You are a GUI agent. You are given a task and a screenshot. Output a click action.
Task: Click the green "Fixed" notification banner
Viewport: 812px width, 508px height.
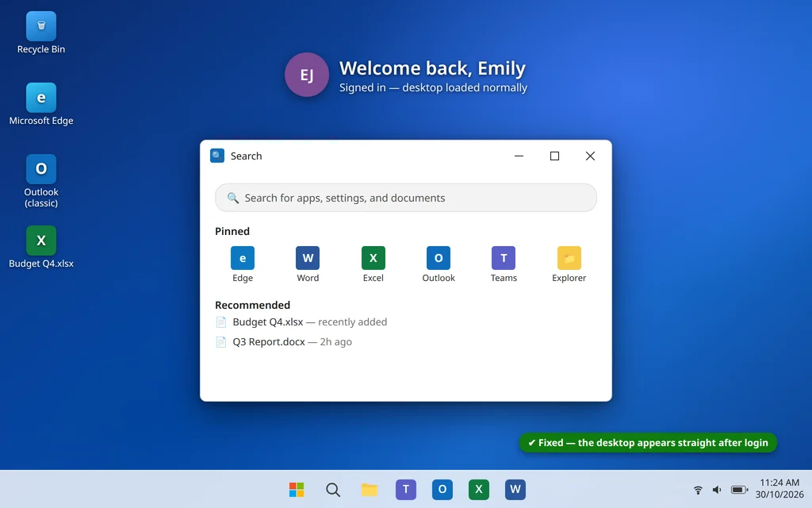point(648,443)
